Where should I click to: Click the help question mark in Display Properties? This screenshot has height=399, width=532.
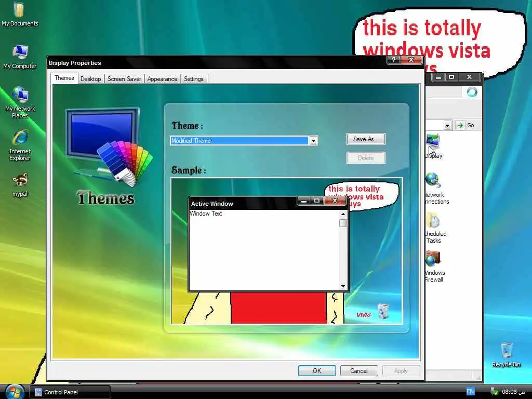tap(394, 60)
